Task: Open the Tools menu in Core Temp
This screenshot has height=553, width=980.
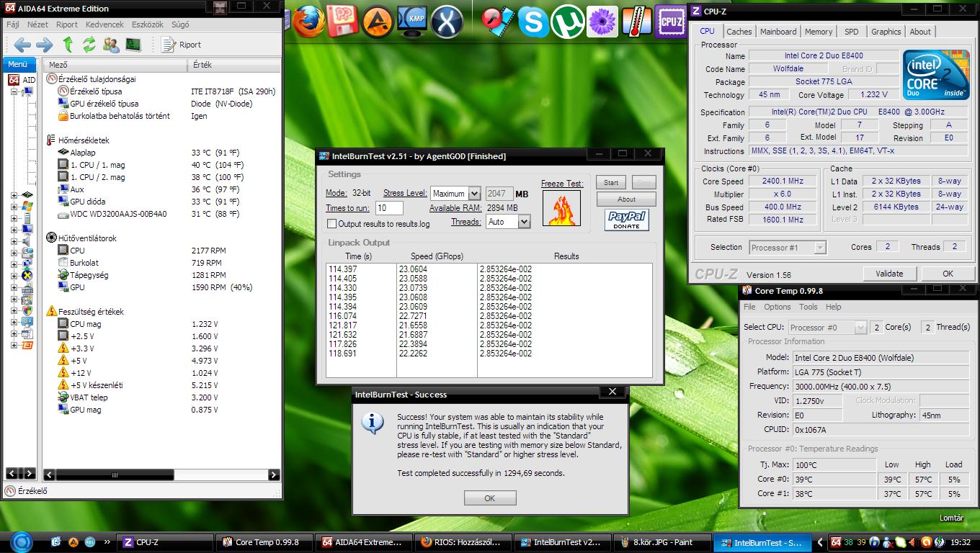Action: pyautogui.click(x=808, y=307)
